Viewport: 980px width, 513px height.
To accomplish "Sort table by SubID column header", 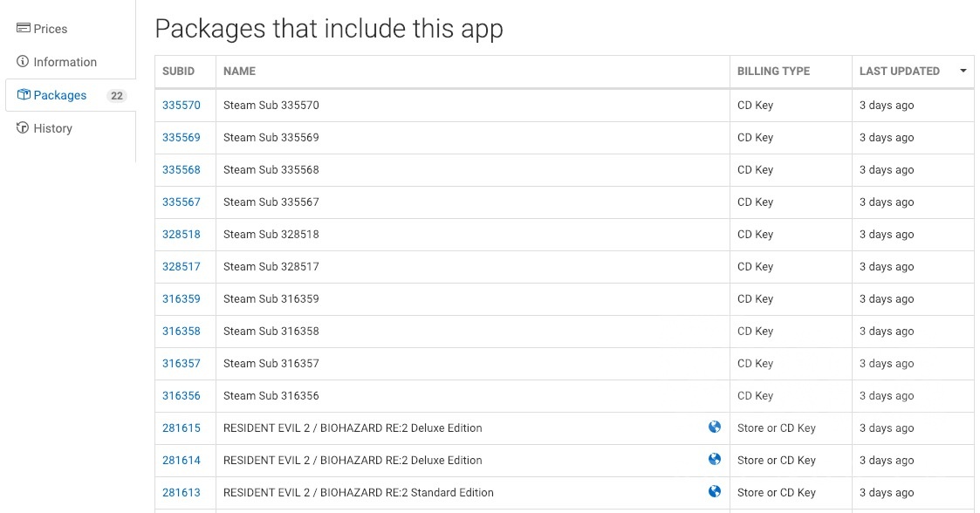I will [x=178, y=71].
